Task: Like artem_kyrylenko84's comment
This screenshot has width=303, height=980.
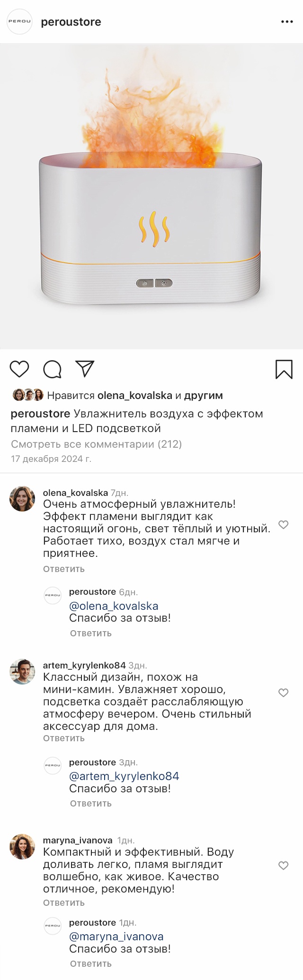Action: click(x=283, y=693)
